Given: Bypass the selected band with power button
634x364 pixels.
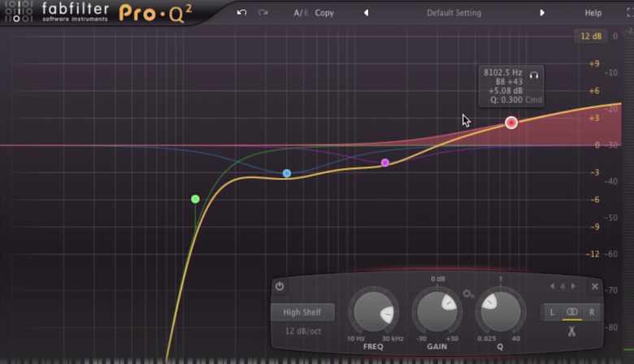Looking at the screenshot, I should (x=280, y=286).
